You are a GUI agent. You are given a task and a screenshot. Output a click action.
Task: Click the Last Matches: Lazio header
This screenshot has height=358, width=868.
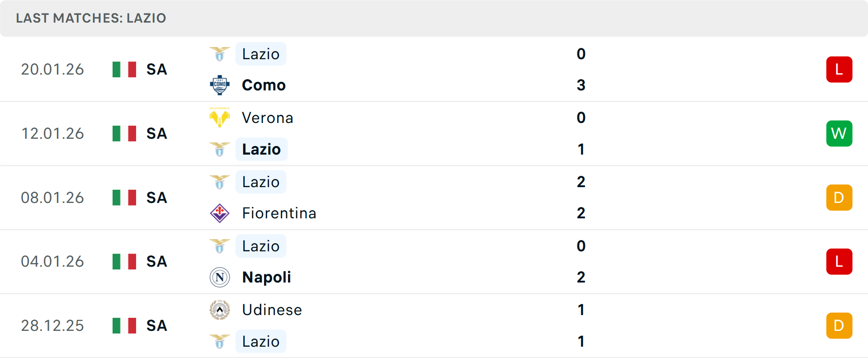(91, 18)
